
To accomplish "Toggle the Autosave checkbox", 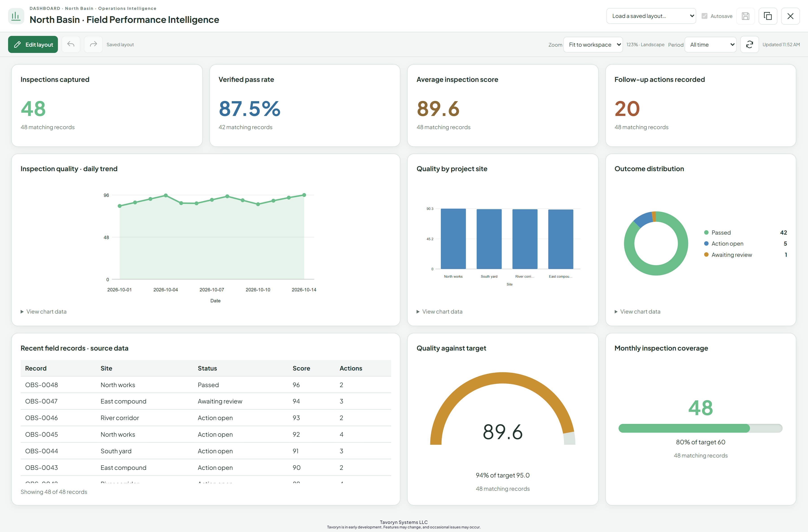I will point(705,16).
